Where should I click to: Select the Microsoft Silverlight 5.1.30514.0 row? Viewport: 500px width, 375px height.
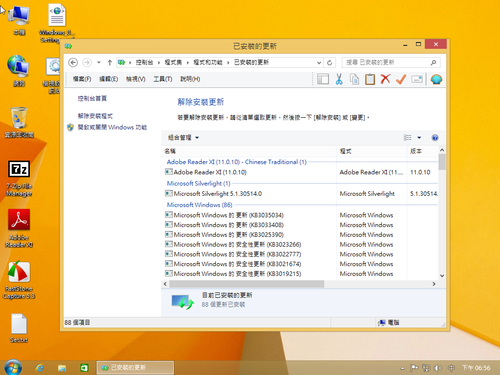[300, 194]
